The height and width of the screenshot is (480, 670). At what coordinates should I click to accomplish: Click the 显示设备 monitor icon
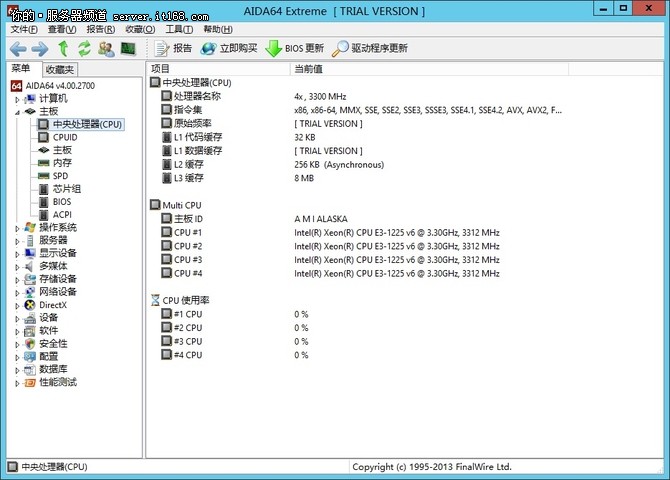(x=30, y=253)
